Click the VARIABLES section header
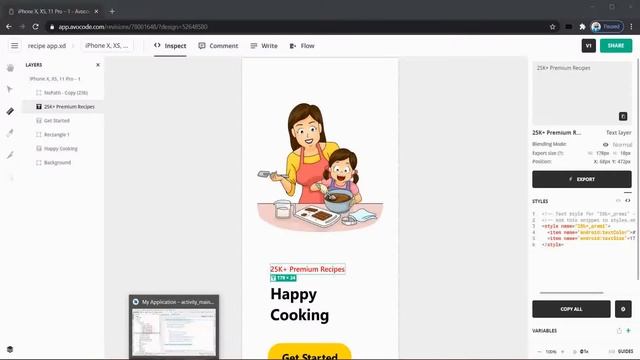This screenshot has height=360, width=640. coord(544,331)
